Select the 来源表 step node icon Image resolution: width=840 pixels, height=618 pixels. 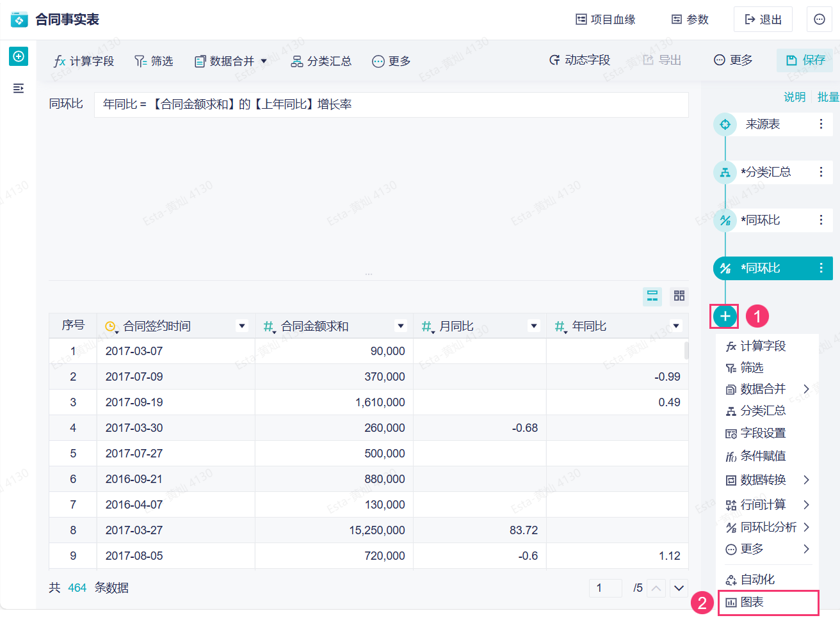pyautogui.click(x=725, y=124)
